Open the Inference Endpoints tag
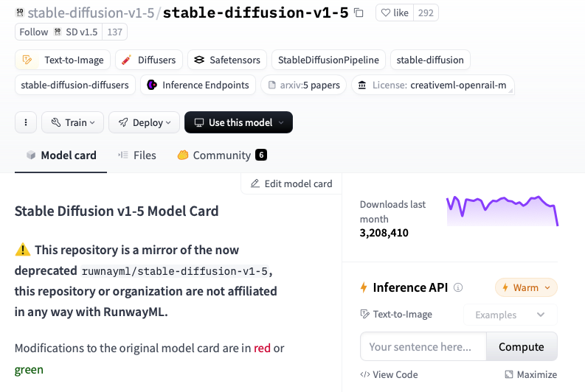This screenshot has width=585, height=392. coord(198,85)
